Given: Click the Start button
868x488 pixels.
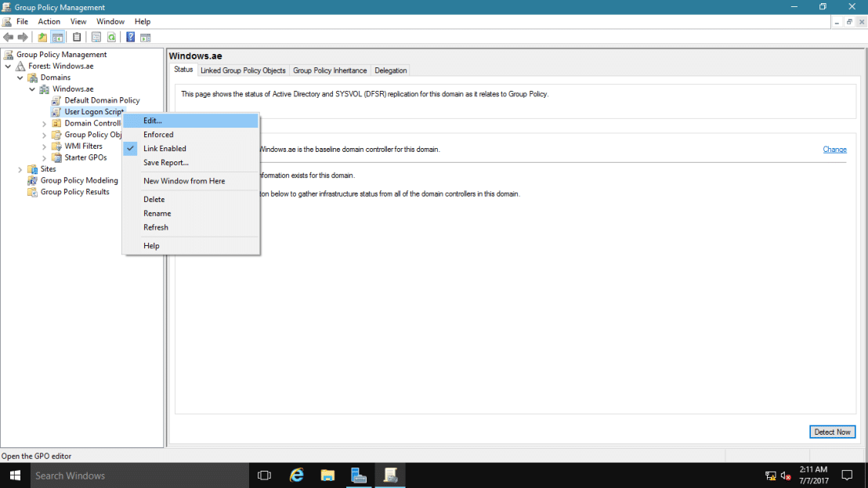Looking at the screenshot, I should point(15,475).
